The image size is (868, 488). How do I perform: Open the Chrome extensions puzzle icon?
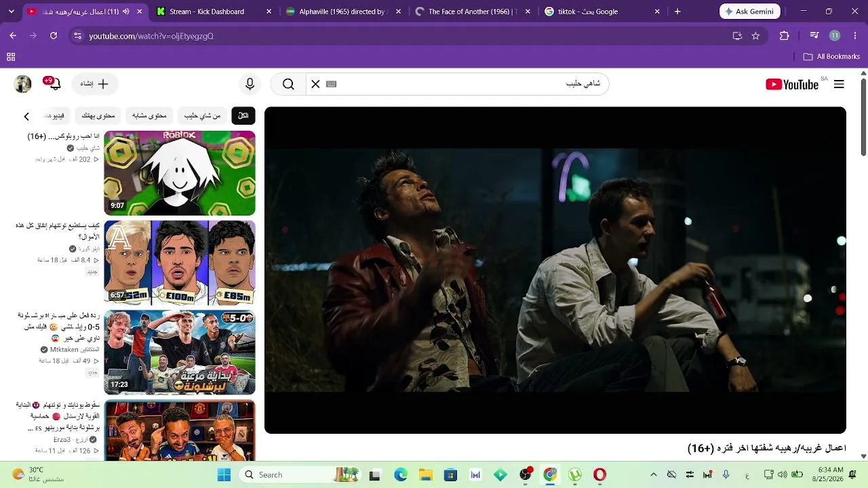point(785,36)
